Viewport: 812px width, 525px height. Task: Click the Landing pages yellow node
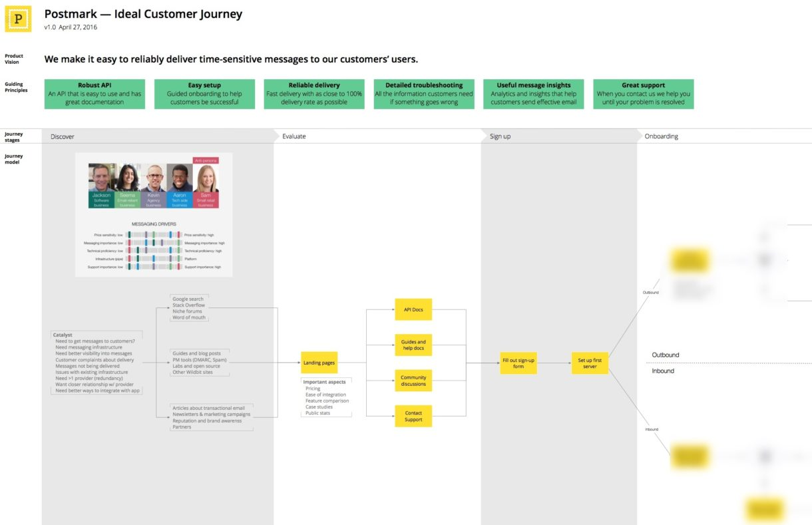319,363
